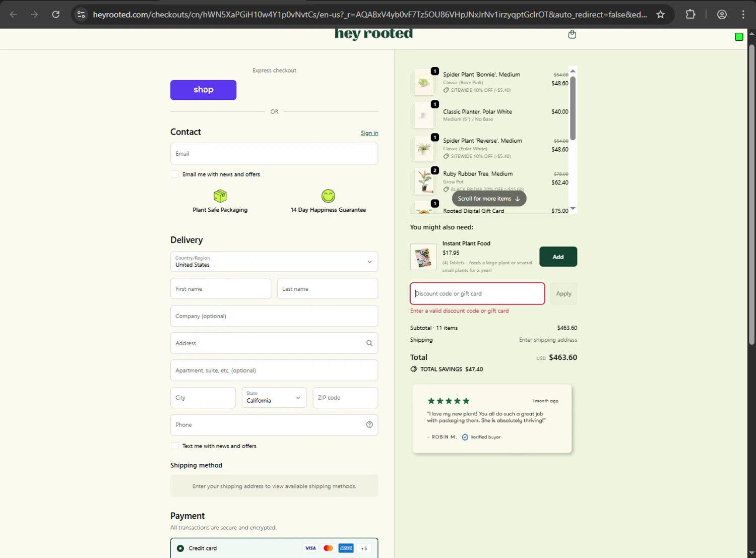756x558 pixels.
Task: Click the Rooted Digital Gift Card item name
Action: [x=473, y=211]
